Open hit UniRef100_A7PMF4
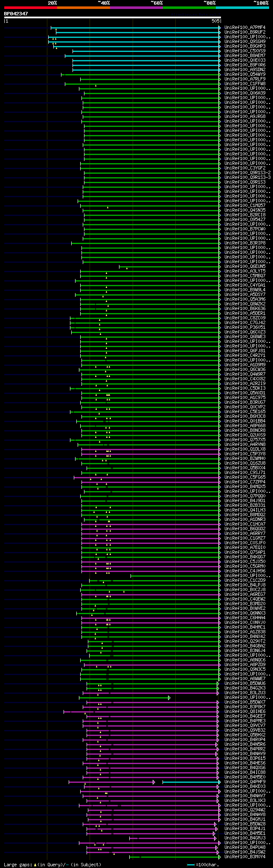The image size is (273, 868). click(x=245, y=28)
